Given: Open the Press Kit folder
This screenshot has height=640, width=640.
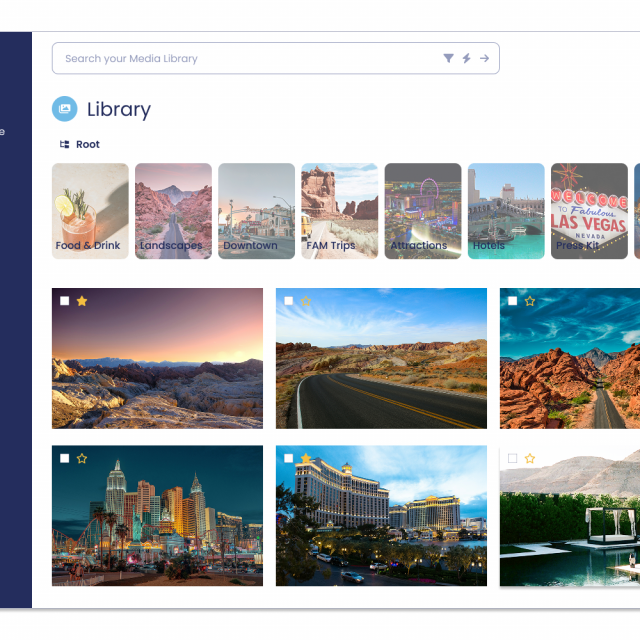Looking at the screenshot, I should (589, 211).
